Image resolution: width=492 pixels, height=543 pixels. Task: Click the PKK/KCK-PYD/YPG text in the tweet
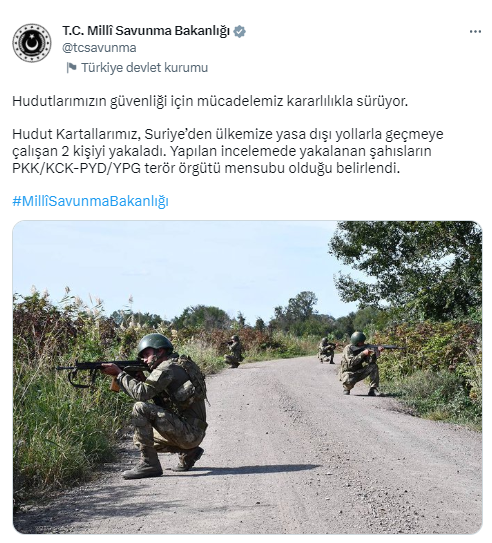[77, 168]
